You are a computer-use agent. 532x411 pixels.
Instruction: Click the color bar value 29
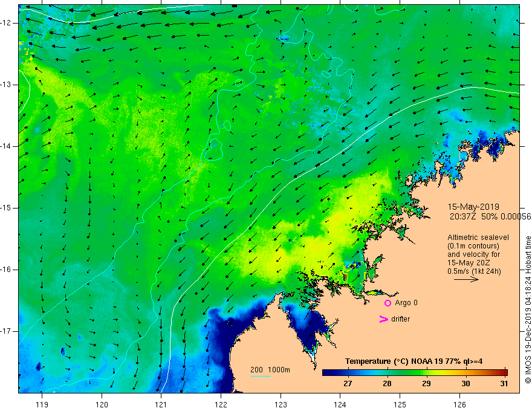click(x=426, y=384)
